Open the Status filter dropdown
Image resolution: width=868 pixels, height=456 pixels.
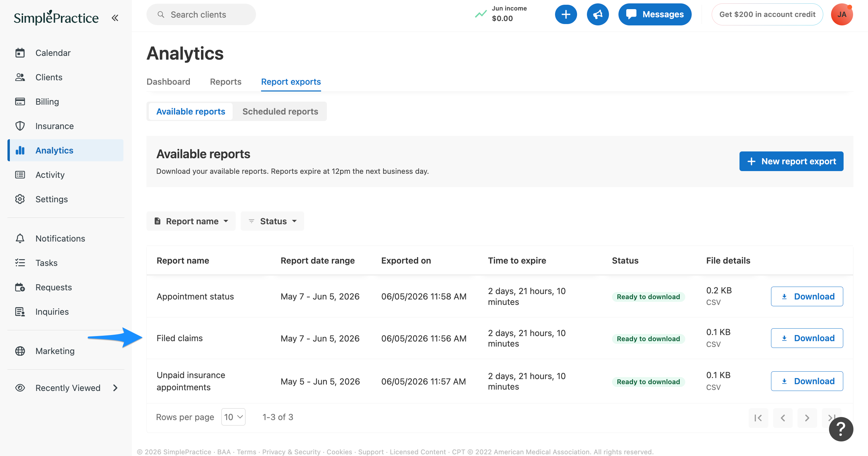[x=272, y=221]
